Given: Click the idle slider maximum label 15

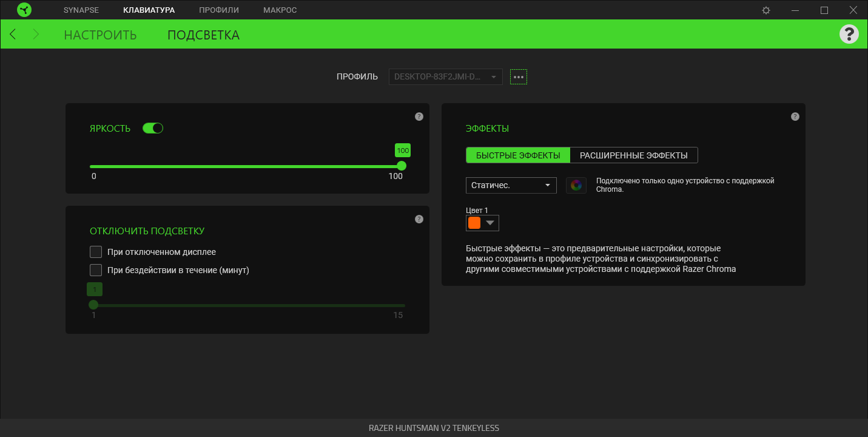Looking at the screenshot, I should point(398,315).
